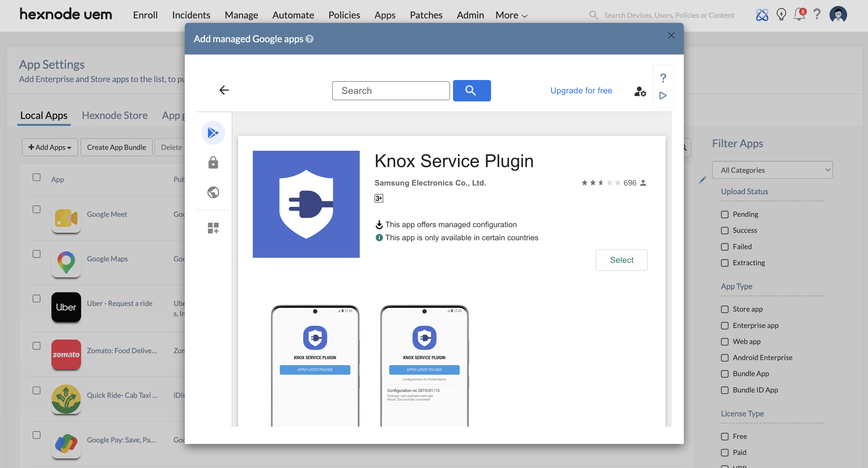The image size is (868, 468).
Task: Click the user settings gear icon
Action: pos(640,91)
